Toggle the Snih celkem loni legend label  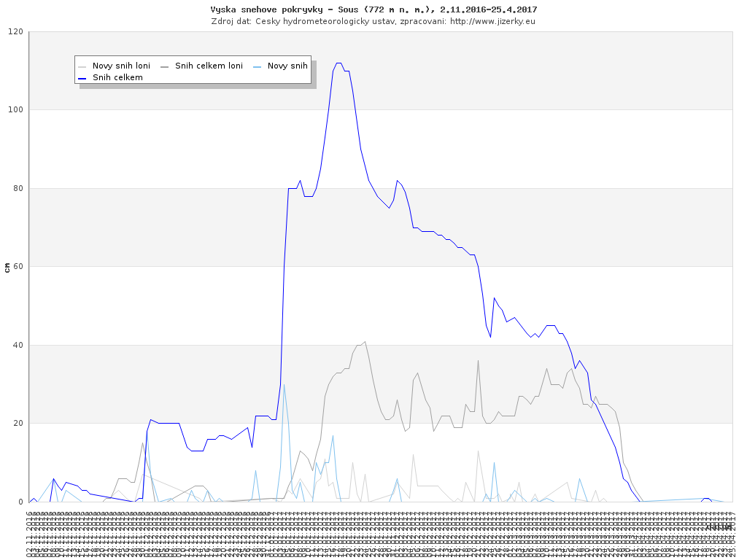click(209, 66)
